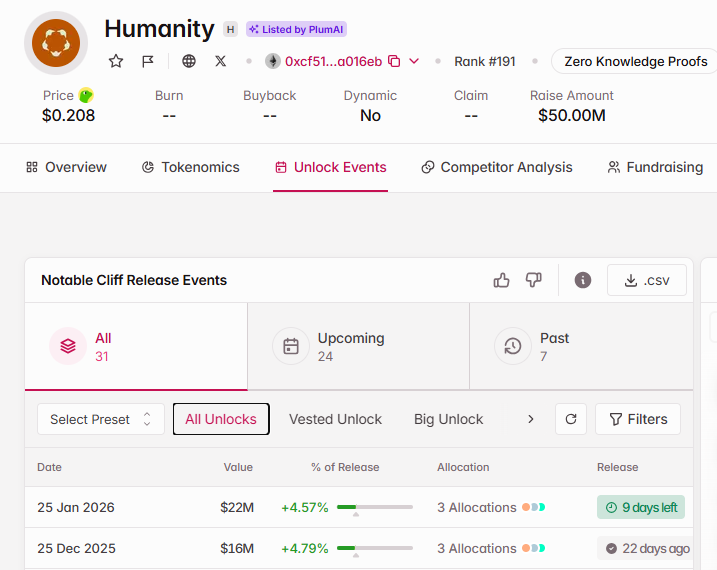Open the Filters panel
The width and height of the screenshot is (717, 570).
click(638, 419)
